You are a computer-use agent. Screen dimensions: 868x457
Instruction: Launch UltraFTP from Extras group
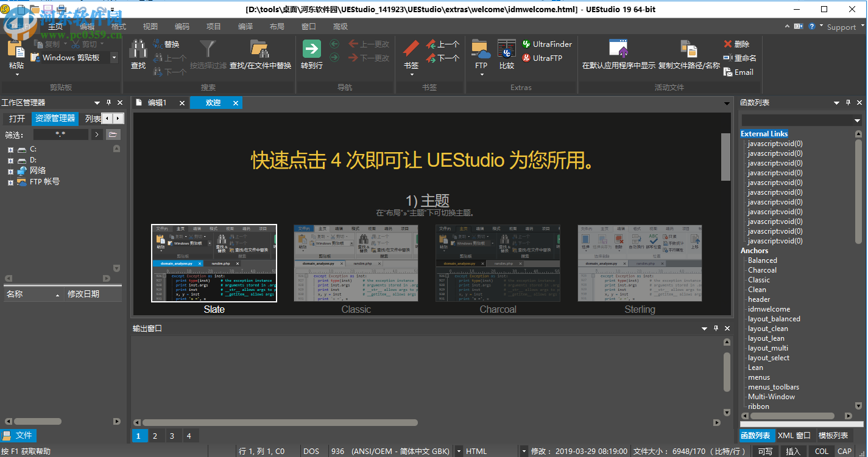pos(542,58)
